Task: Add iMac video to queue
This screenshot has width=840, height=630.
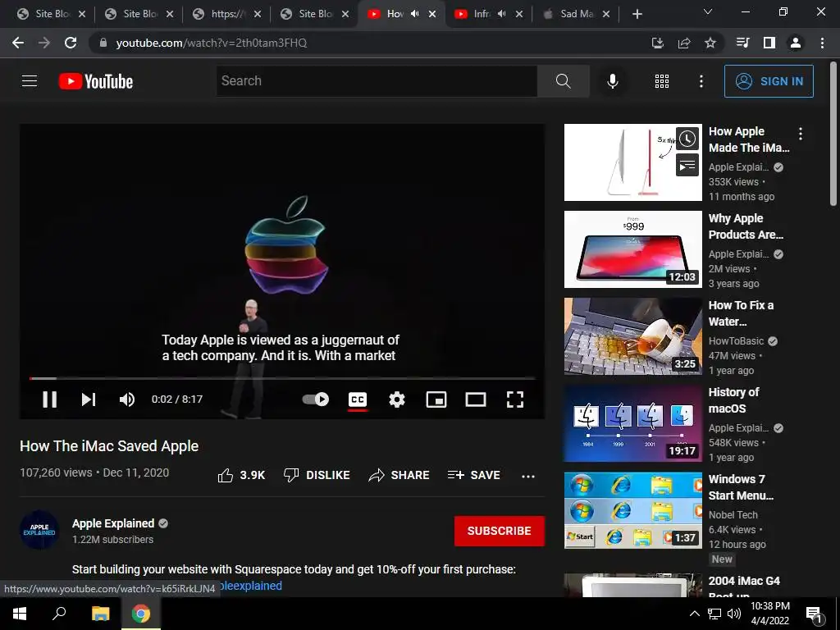Action: click(x=687, y=166)
